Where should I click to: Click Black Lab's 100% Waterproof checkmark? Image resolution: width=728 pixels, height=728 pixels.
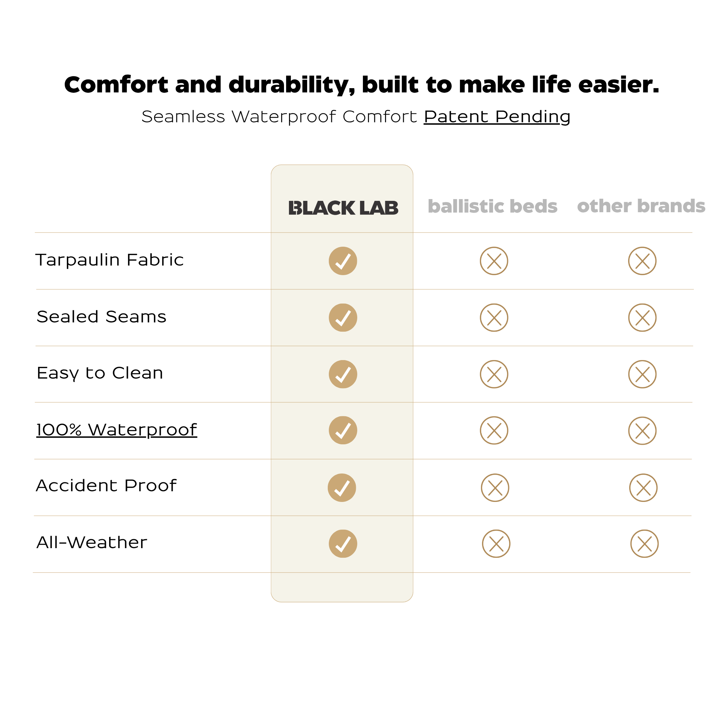(343, 430)
